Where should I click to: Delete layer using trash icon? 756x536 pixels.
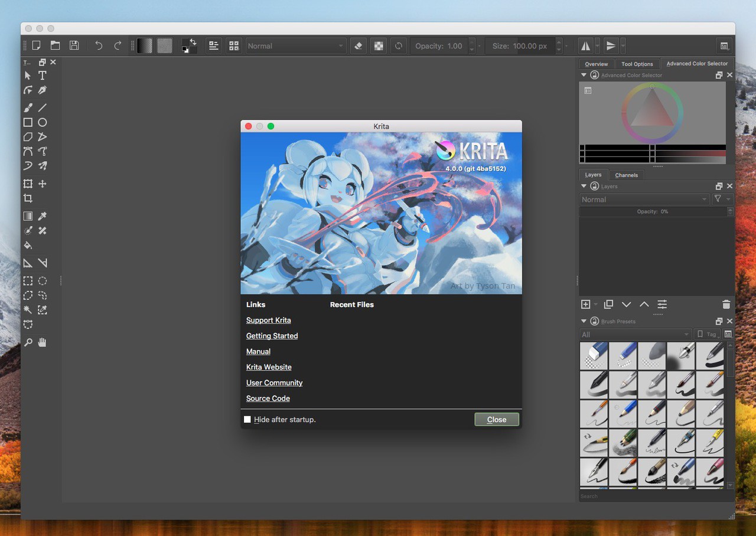pyautogui.click(x=726, y=305)
